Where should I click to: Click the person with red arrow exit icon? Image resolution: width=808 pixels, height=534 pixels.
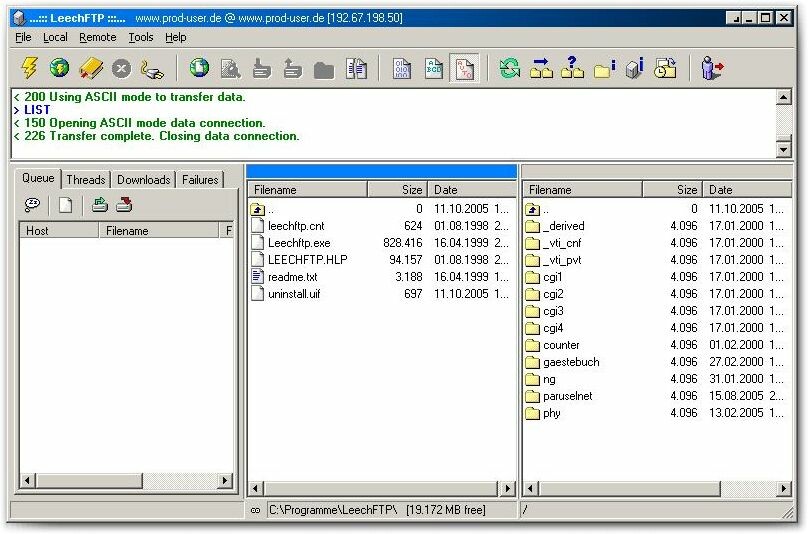click(713, 68)
